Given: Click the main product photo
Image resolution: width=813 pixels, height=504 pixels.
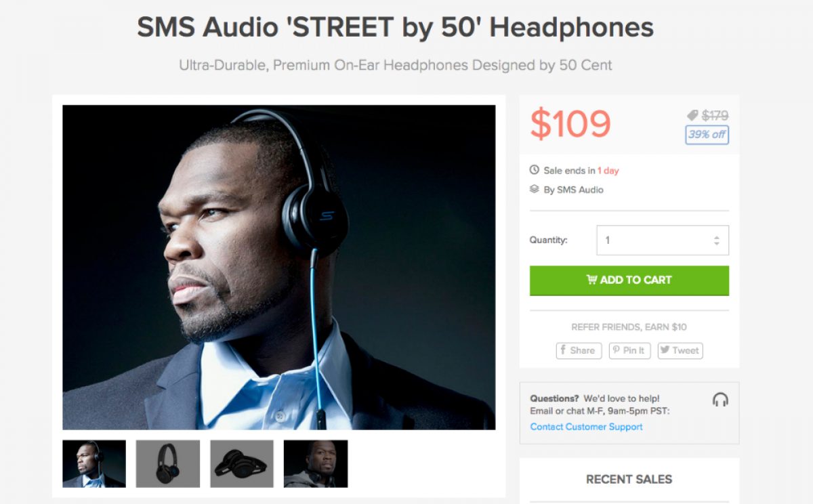Looking at the screenshot, I should point(279,268).
